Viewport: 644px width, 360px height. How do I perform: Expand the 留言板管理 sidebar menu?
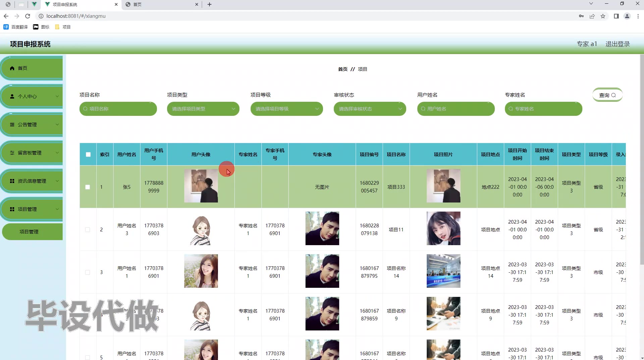(x=32, y=153)
